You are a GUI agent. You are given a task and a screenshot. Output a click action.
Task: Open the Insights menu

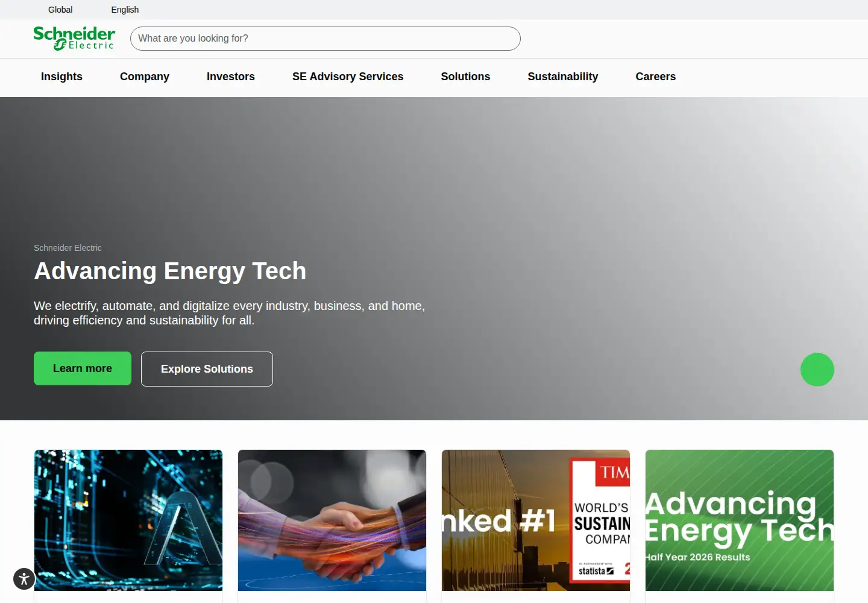[x=61, y=77]
